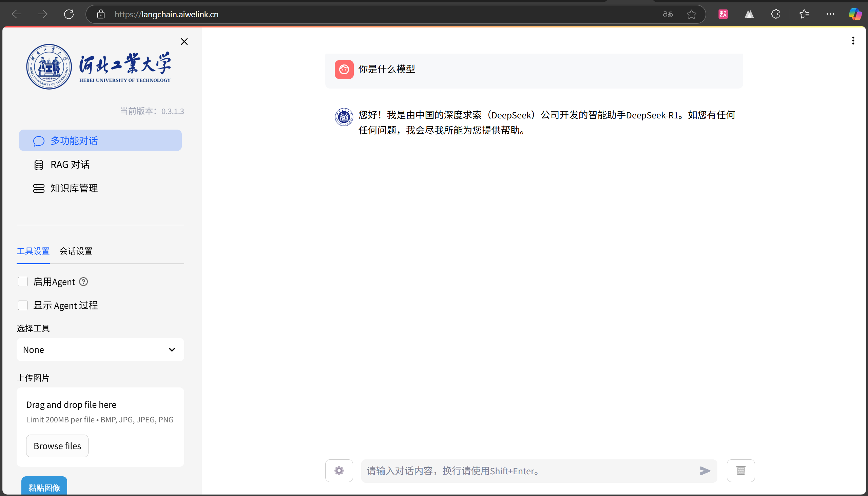
Task: Click the address bar URL langchain.aiwelink.cn
Action: point(166,14)
